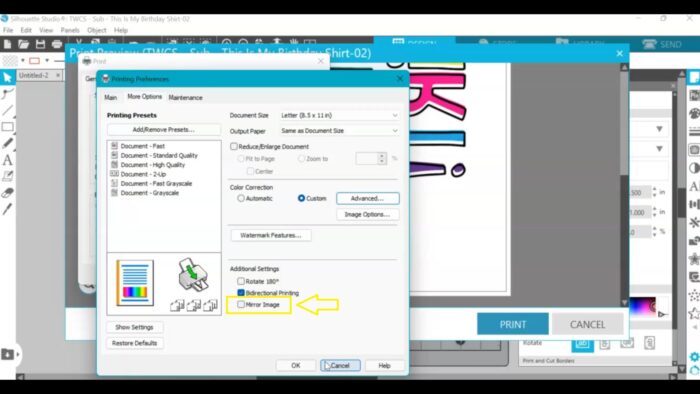Click the New document icon

coord(7,44)
